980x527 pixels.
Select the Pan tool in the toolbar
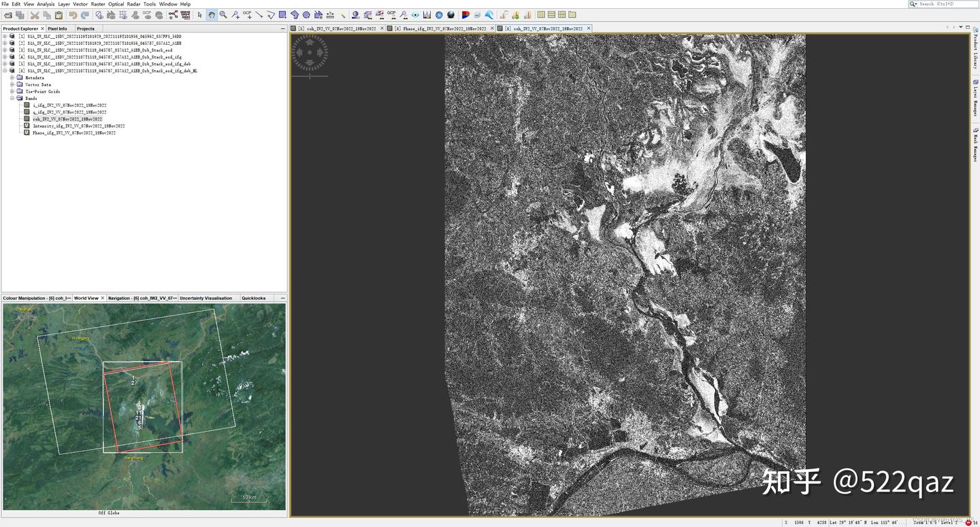(x=212, y=14)
